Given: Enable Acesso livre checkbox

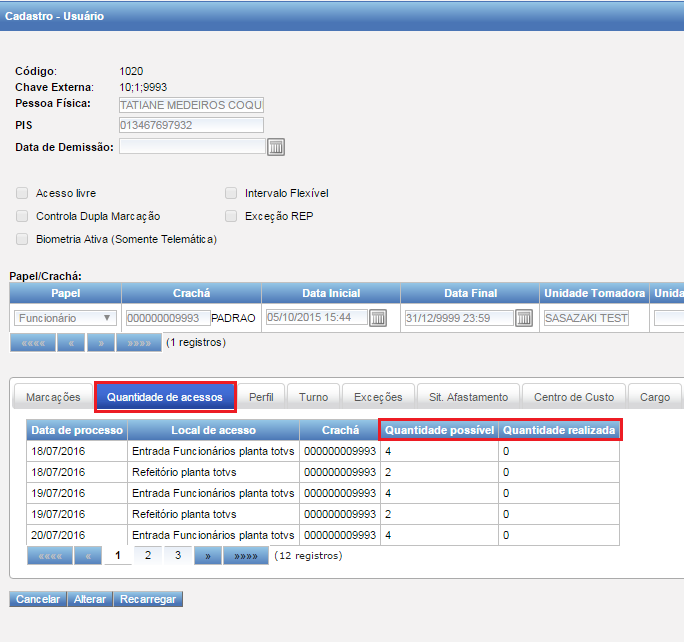Looking at the screenshot, I should click(22, 193).
